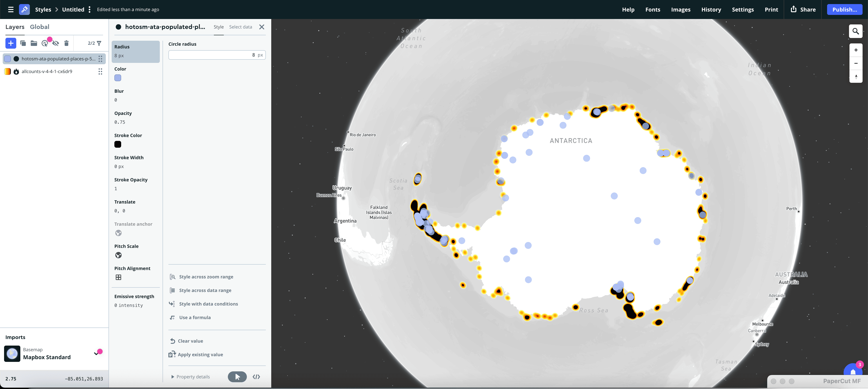Viewport: 868px width, 389px height.
Task: Click the Use a formula option
Action: pos(194,317)
